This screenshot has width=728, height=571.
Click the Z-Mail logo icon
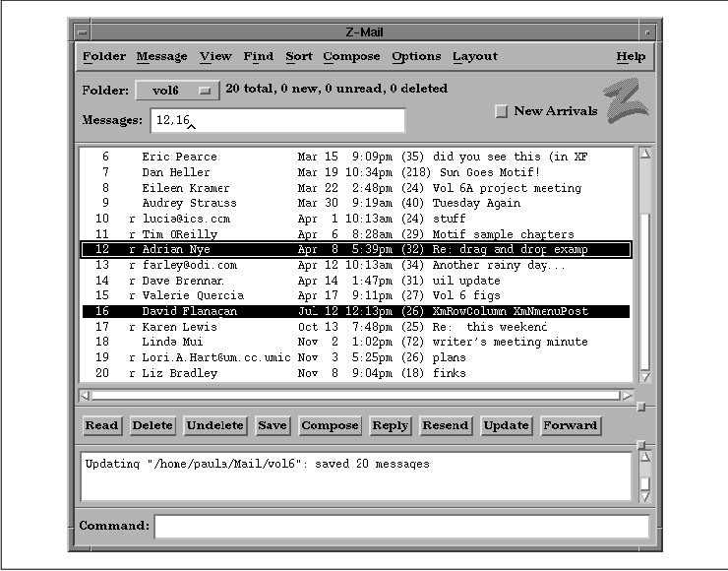point(627,102)
